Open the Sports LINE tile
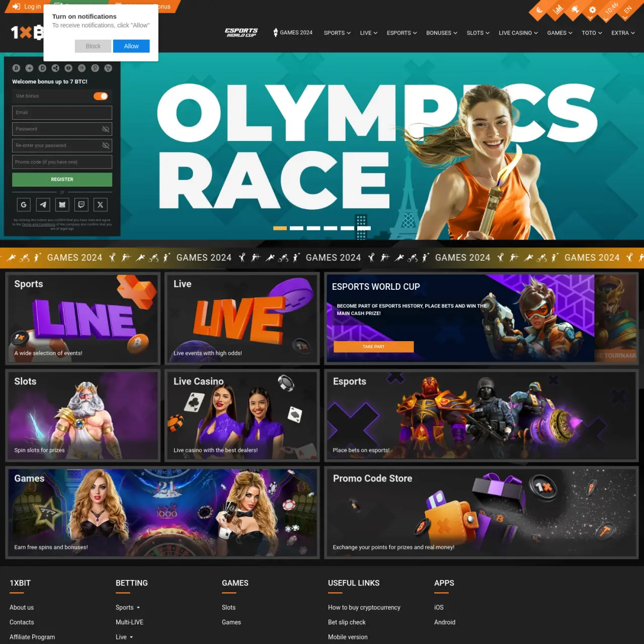 [x=83, y=318]
